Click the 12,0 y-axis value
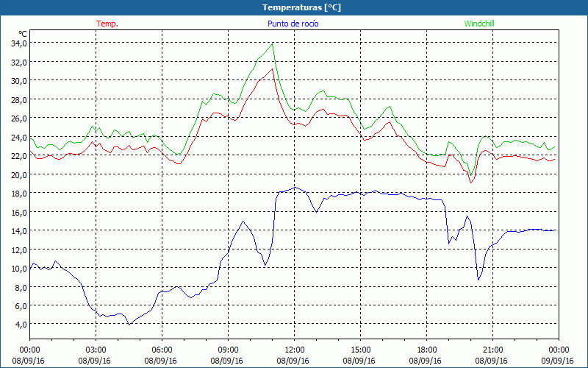Image resolution: width=588 pixels, height=368 pixels. pos(19,250)
